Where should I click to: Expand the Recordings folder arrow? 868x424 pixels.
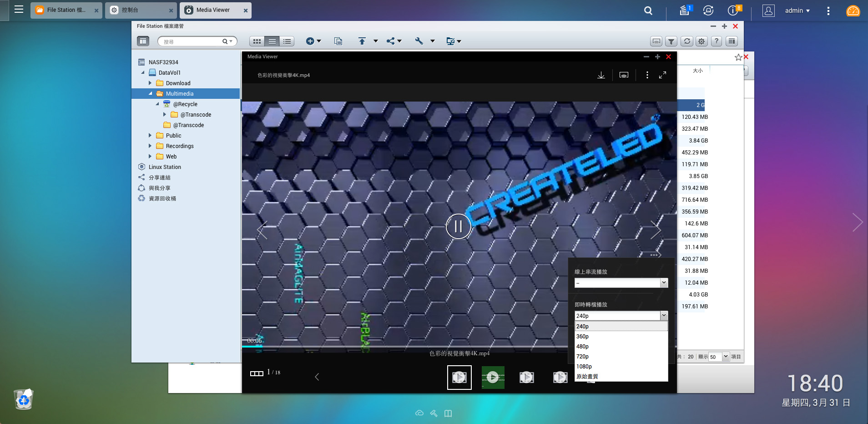[150, 146]
